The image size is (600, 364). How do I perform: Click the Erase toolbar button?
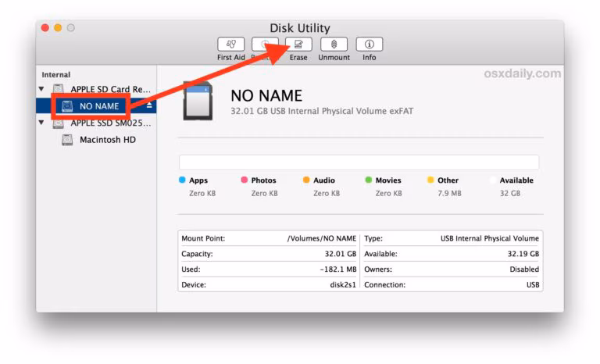click(x=298, y=45)
